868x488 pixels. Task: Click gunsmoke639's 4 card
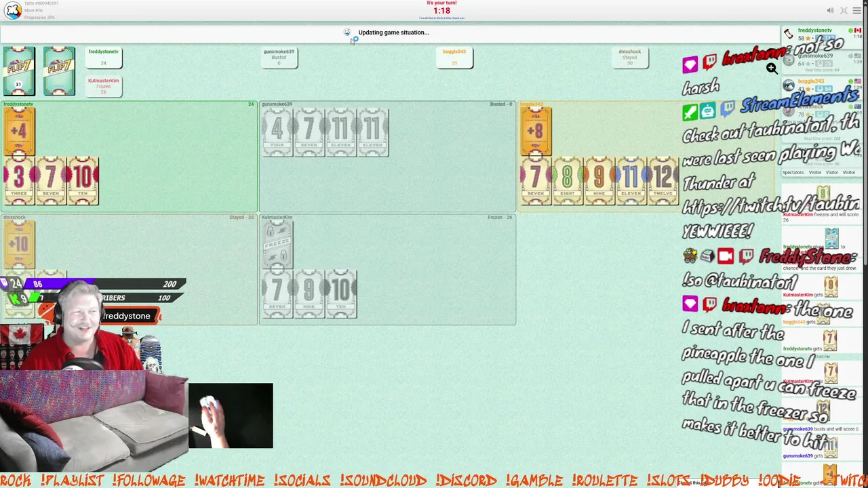point(277,132)
